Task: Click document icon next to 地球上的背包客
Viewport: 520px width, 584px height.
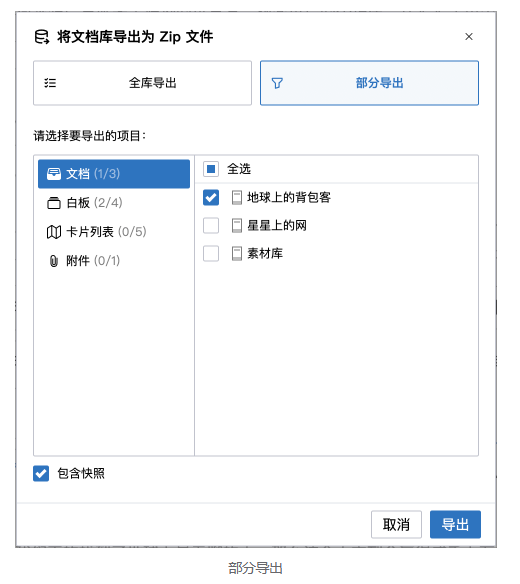Action: pyautogui.click(x=237, y=197)
